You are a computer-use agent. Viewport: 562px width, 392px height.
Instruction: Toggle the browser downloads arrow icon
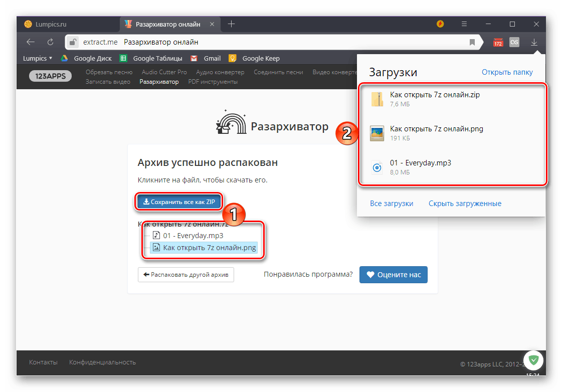534,42
